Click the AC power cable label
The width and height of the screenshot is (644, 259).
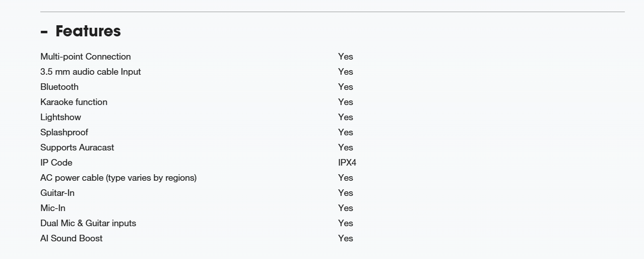tap(118, 178)
